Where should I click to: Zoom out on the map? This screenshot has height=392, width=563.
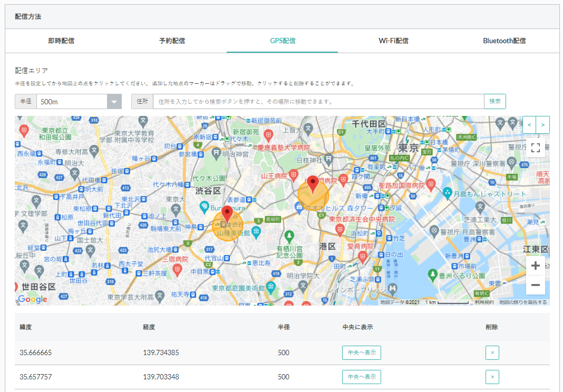(536, 285)
